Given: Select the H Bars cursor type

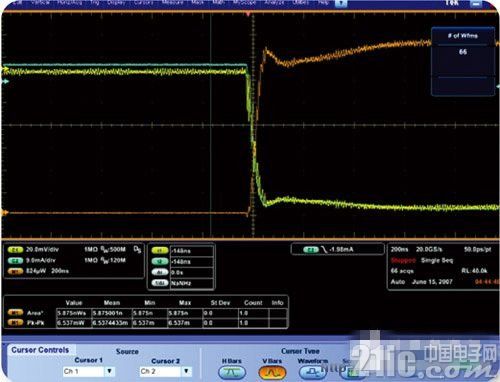Looking at the screenshot, I should tap(232, 372).
